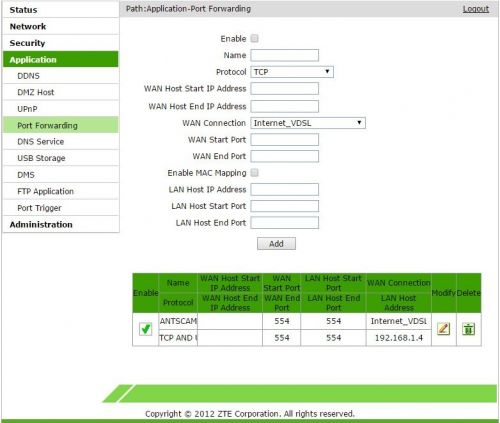Click the ANTSCAM name cell
500x423 pixels.
click(x=178, y=321)
